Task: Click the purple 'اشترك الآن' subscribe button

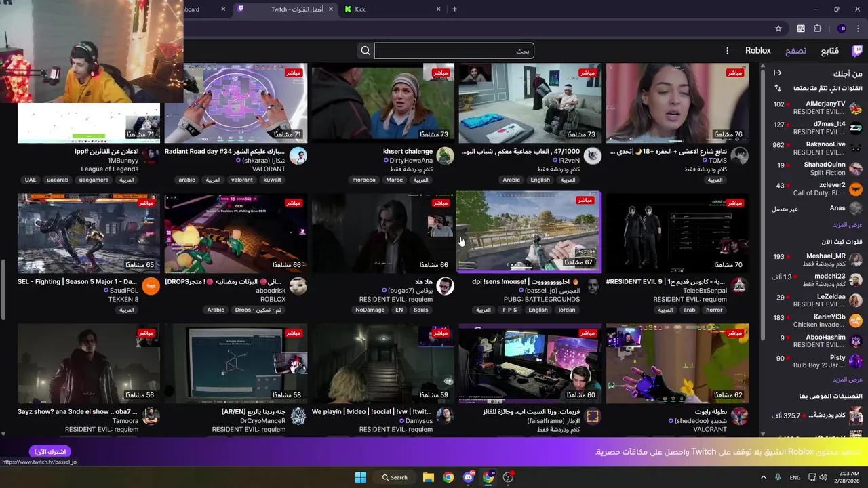Action: point(50,451)
